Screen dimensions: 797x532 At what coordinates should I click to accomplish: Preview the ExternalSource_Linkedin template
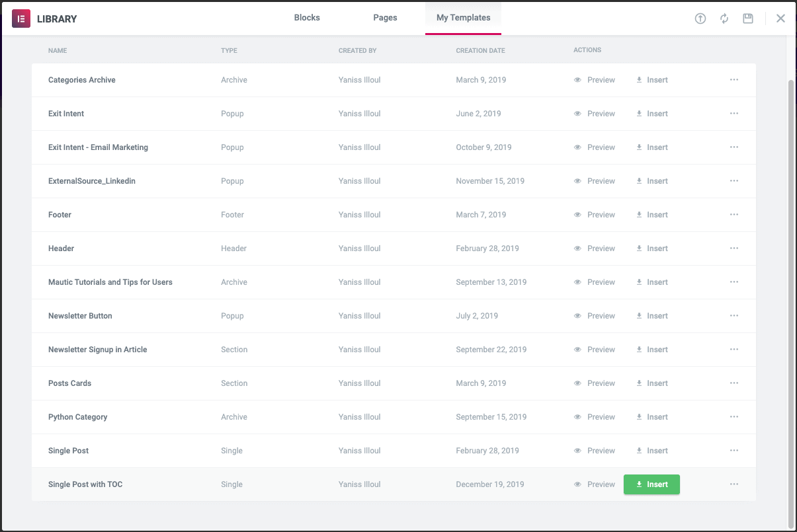pos(595,181)
